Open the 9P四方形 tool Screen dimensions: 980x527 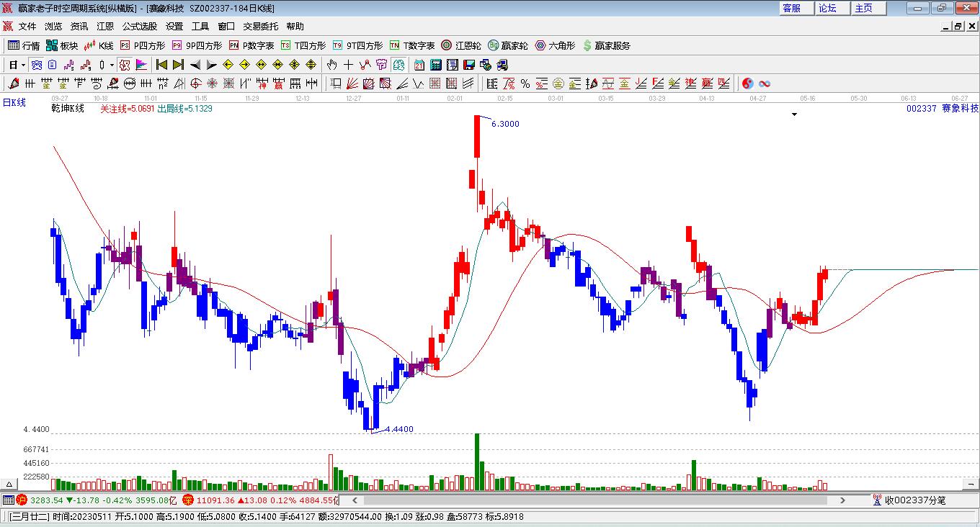(x=197, y=45)
